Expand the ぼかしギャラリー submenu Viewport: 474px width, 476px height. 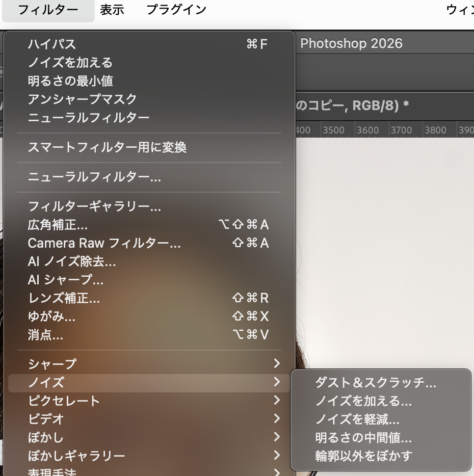[x=76, y=456]
